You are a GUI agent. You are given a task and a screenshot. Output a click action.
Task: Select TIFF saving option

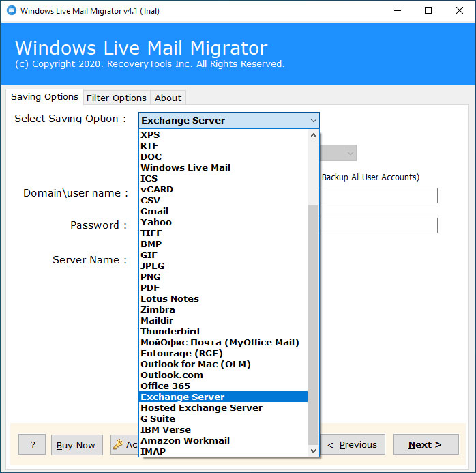pyautogui.click(x=224, y=233)
